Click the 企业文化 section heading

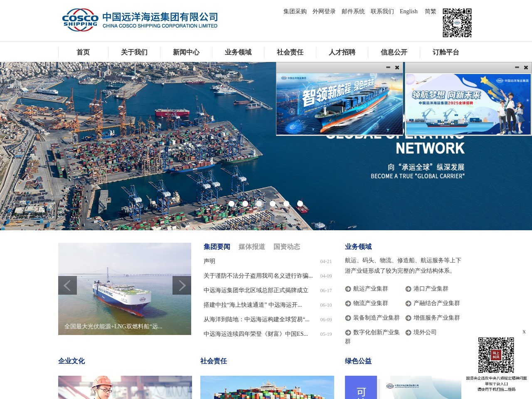coord(71,361)
